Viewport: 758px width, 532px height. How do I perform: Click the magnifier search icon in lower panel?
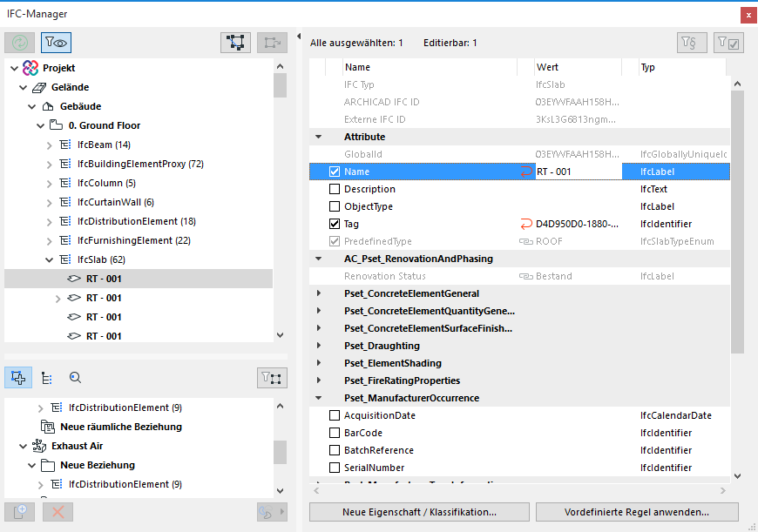click(75, 377)
